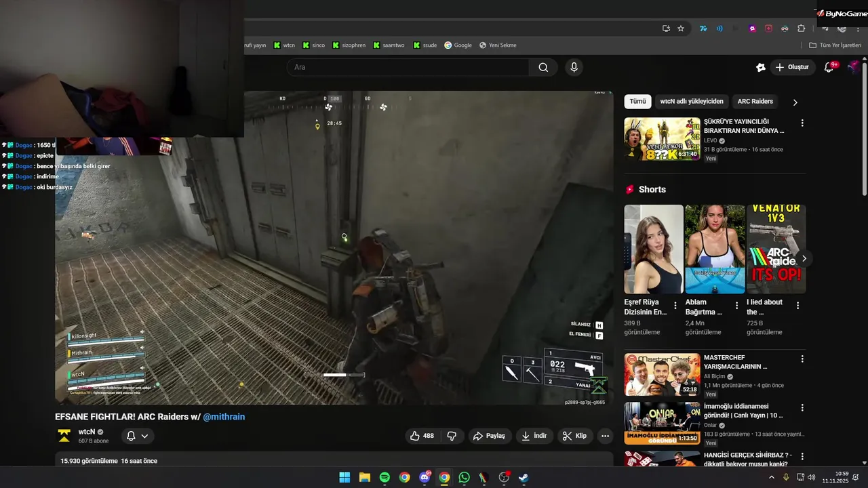This screenshot has width=868, height=488.
Task: Show hidden system tray icons
Action: click(771, 477)
